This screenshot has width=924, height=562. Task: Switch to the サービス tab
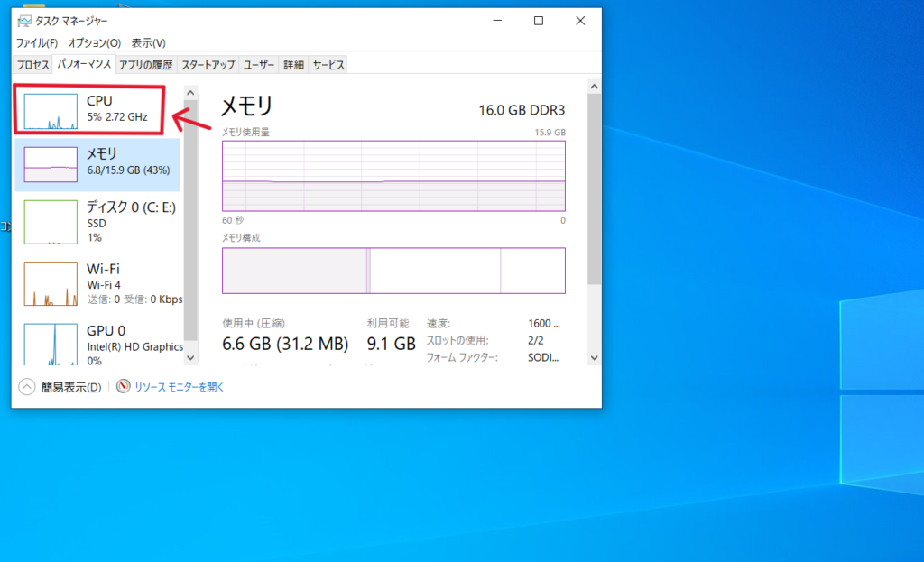point(328,65)
